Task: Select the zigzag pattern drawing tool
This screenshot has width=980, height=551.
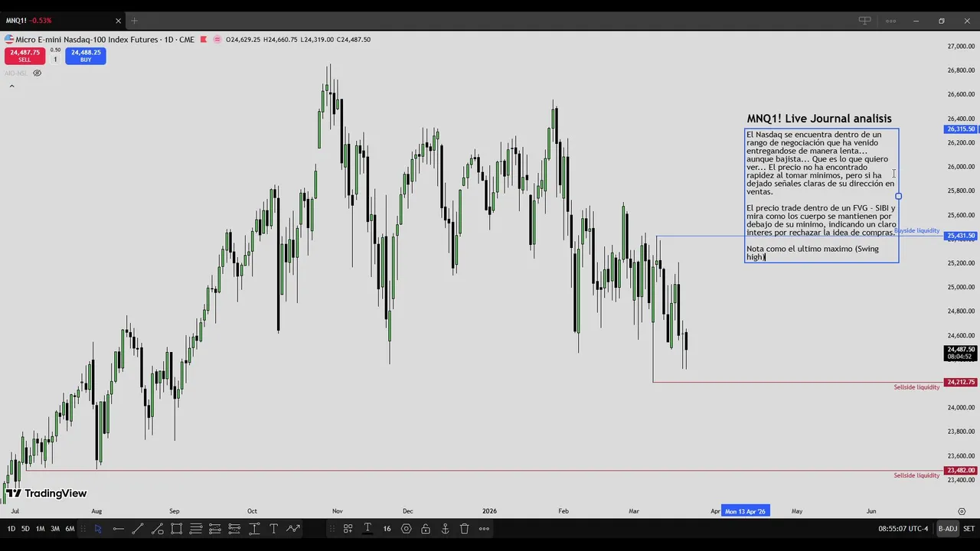Action: click(293, 529)
